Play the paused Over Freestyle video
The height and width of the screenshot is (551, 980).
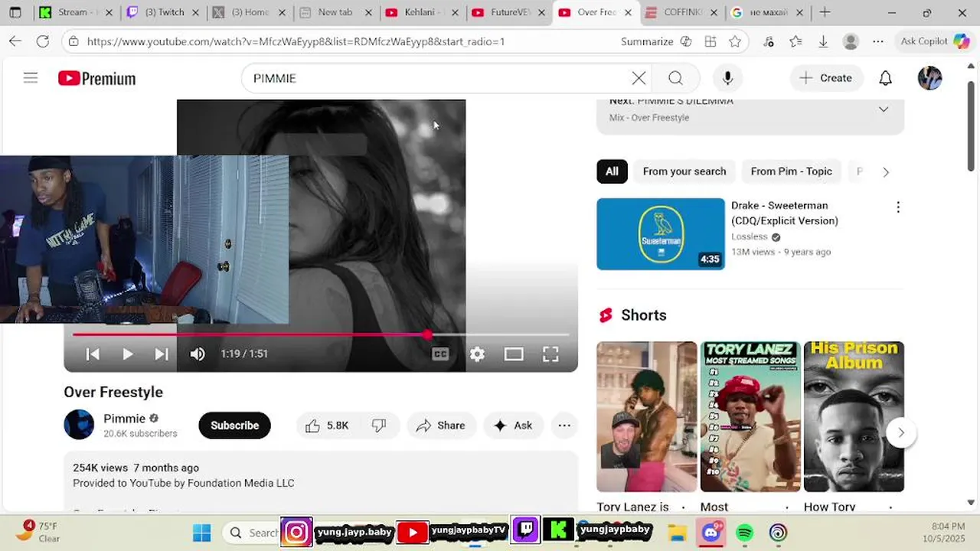127,354
